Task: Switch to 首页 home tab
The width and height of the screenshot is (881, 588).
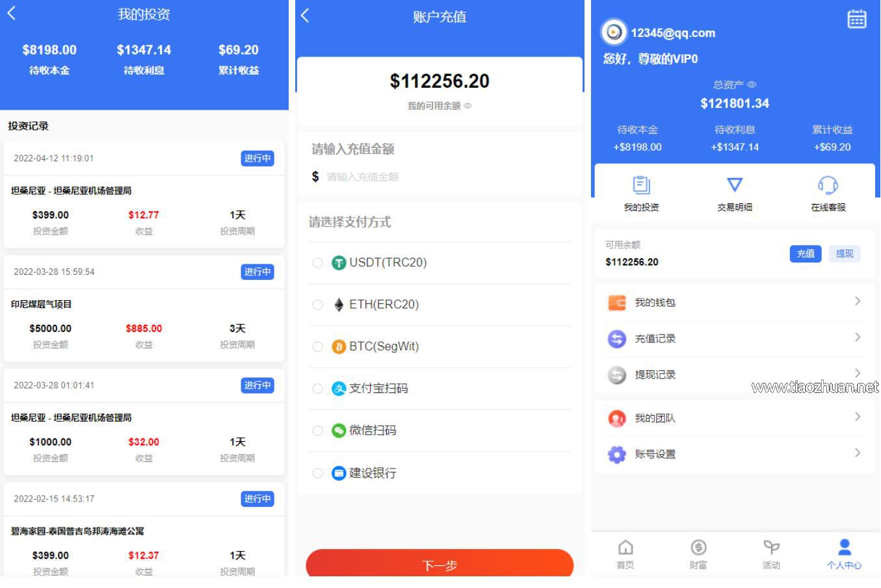Action: pos(625,554)
